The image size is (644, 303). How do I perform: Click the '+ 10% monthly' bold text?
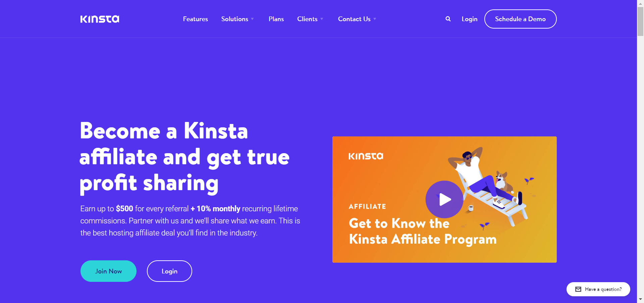click(x=215, y=209)
